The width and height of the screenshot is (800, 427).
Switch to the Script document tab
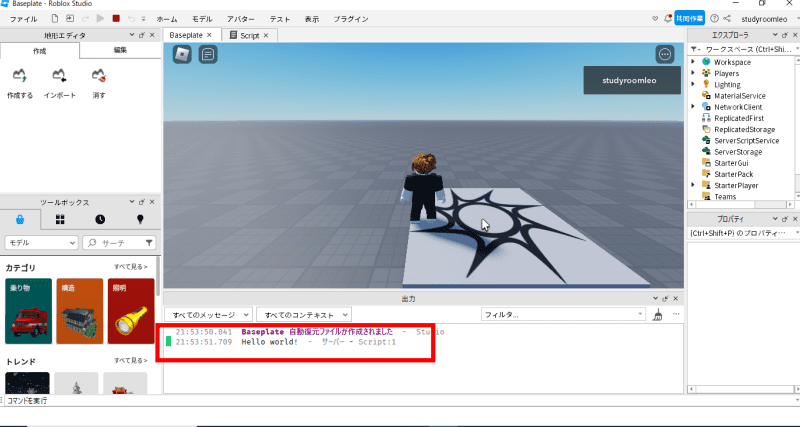[250, 35]
